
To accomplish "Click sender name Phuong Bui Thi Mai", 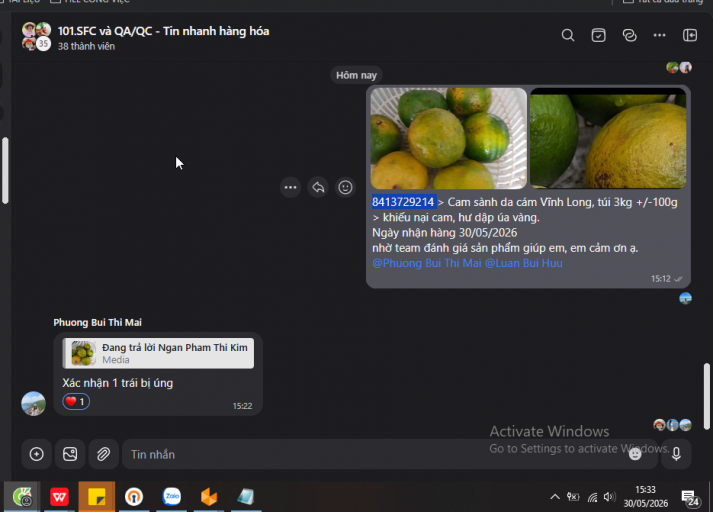I will 97,322.
